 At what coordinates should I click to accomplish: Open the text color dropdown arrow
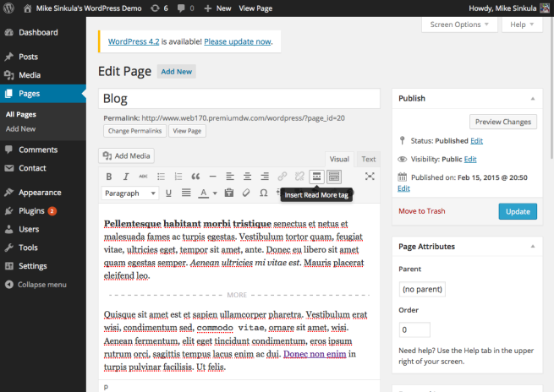[x=215, y=193]
